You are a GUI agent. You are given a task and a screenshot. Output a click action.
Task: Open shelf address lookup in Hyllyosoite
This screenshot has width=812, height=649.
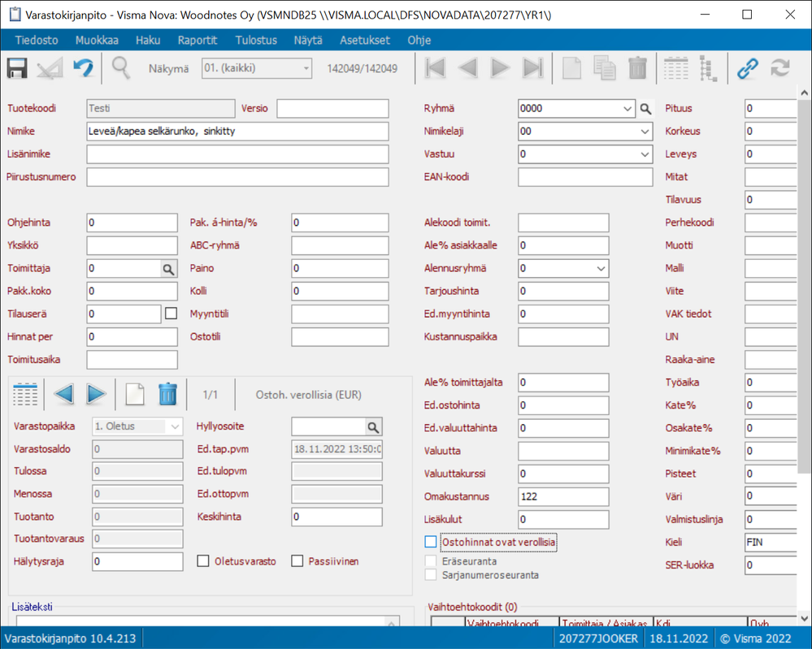(x=373, y=427)
